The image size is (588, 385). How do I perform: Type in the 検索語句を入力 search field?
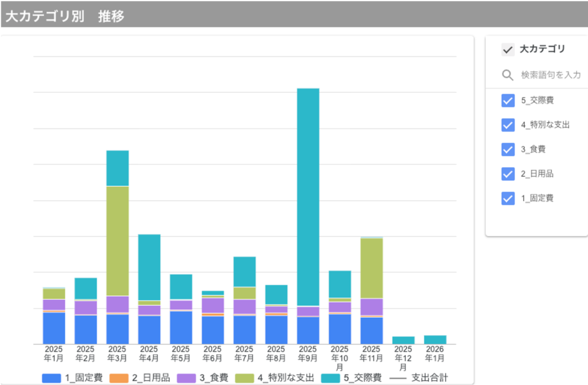550,75
